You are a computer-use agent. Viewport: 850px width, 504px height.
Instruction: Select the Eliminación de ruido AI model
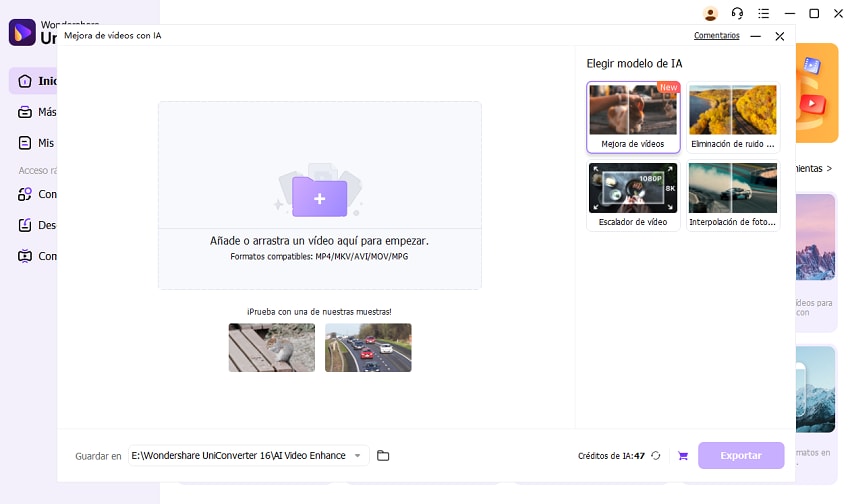point(733,117)
